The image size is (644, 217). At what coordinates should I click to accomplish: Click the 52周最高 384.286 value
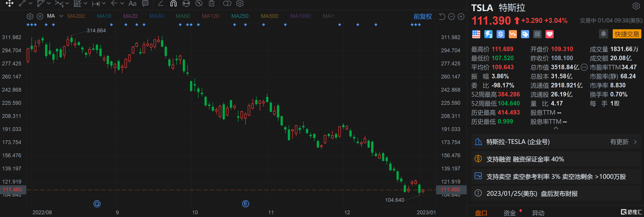coord(509,94)
